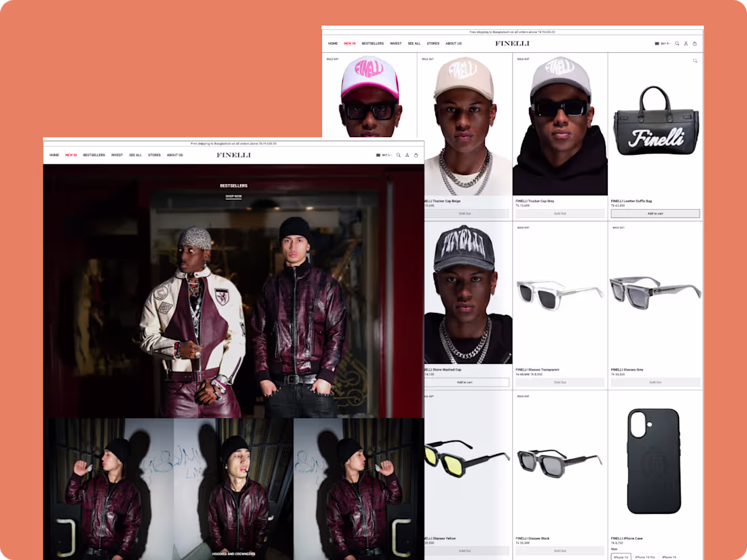
Task: Open the search icon in the FINELLI header
Action: pyautogui.click(x=676, y=43)
